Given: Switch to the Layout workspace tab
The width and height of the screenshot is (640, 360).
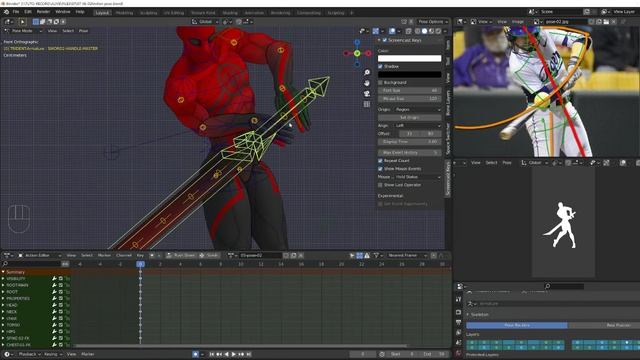Looking at the screenshot, I should click(102, 13).
